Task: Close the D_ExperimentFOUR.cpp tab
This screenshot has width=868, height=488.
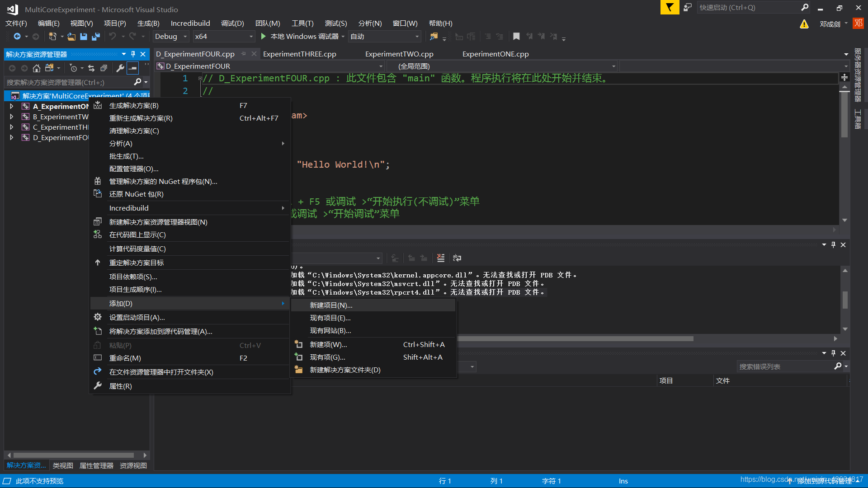Action: (x=254, y=54)
